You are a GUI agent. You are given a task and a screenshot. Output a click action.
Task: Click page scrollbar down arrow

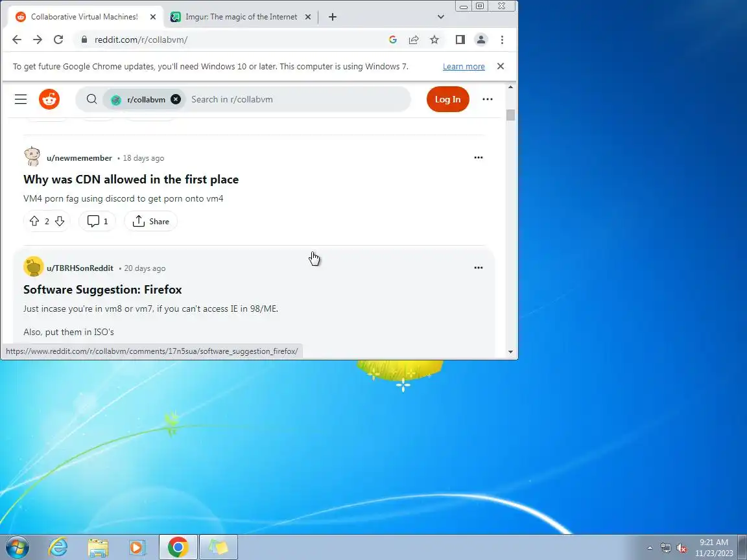pos(511,352)
